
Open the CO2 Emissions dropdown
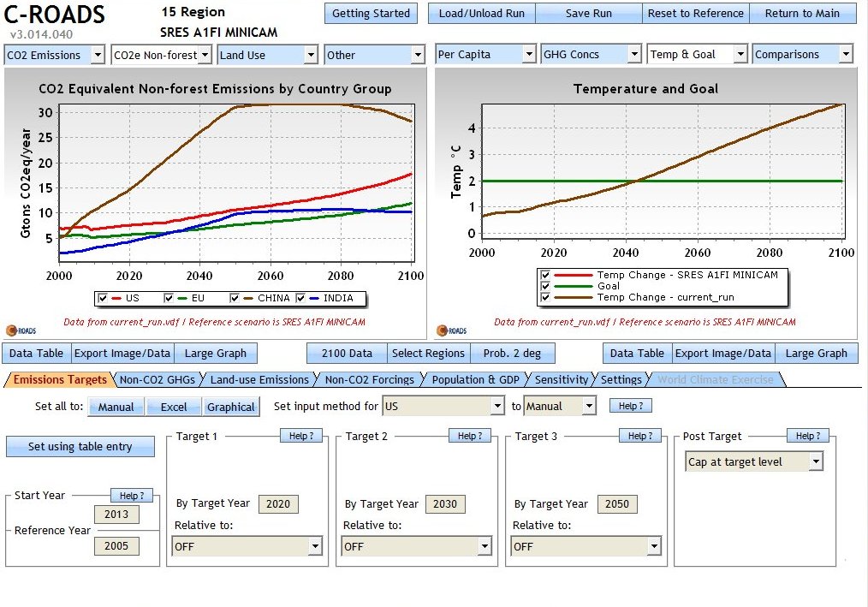[x=54, y=55]
